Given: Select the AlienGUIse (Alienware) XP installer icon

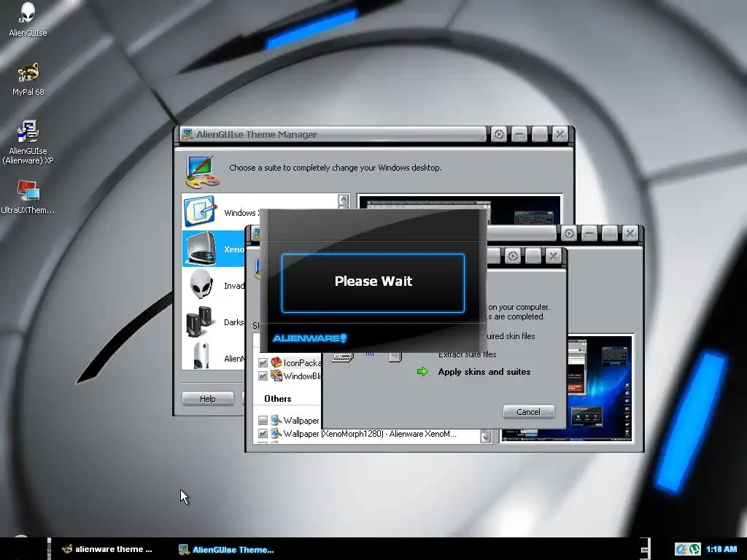Looking at the screenshot, I should [28, 142].
